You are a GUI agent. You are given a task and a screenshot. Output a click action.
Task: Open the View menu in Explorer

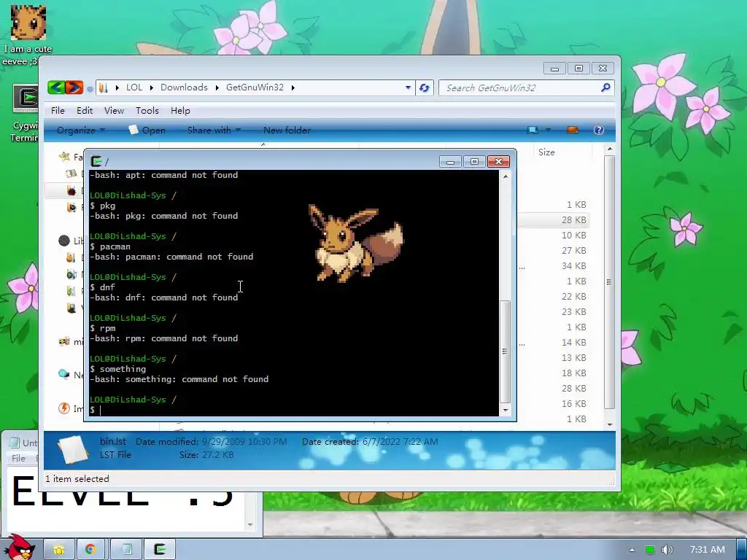click(x=114, y=111)
